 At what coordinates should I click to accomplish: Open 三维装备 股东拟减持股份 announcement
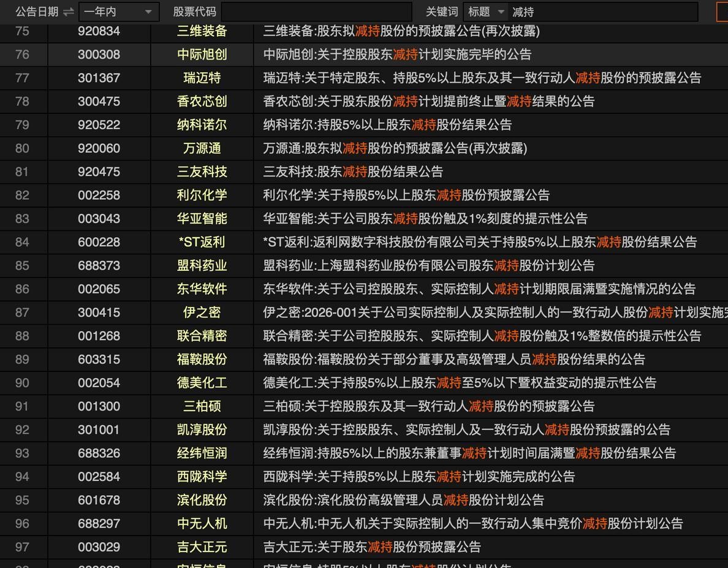point(401,31)
